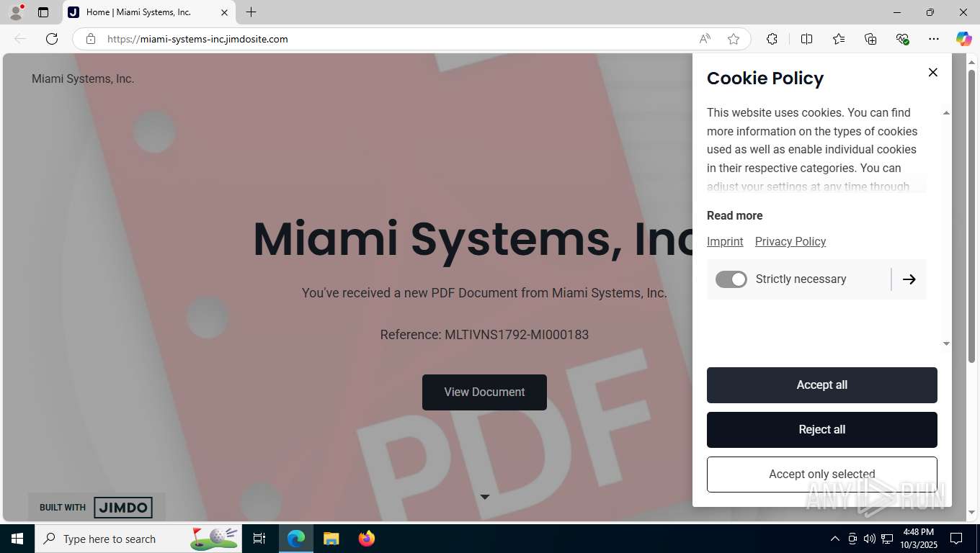Click the page scrollbar down arrow

971,513
